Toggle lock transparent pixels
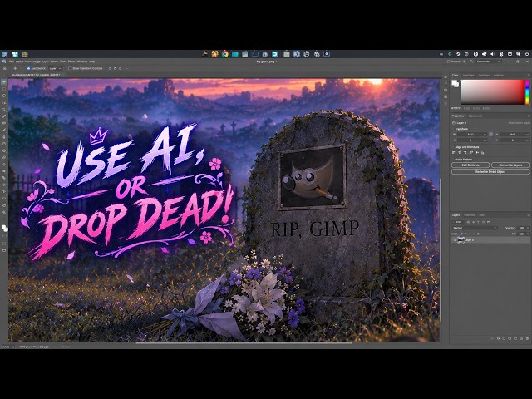 (462, 234)
